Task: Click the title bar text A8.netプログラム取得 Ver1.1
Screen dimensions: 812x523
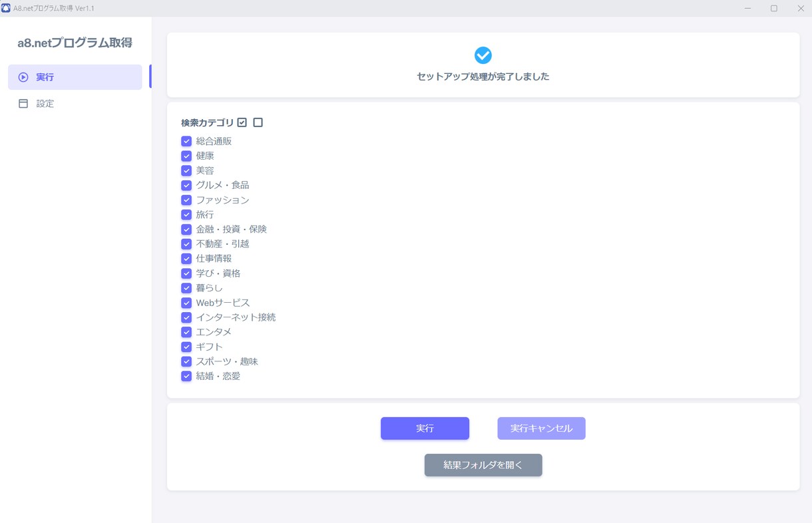Action: (x=54, y=8)
